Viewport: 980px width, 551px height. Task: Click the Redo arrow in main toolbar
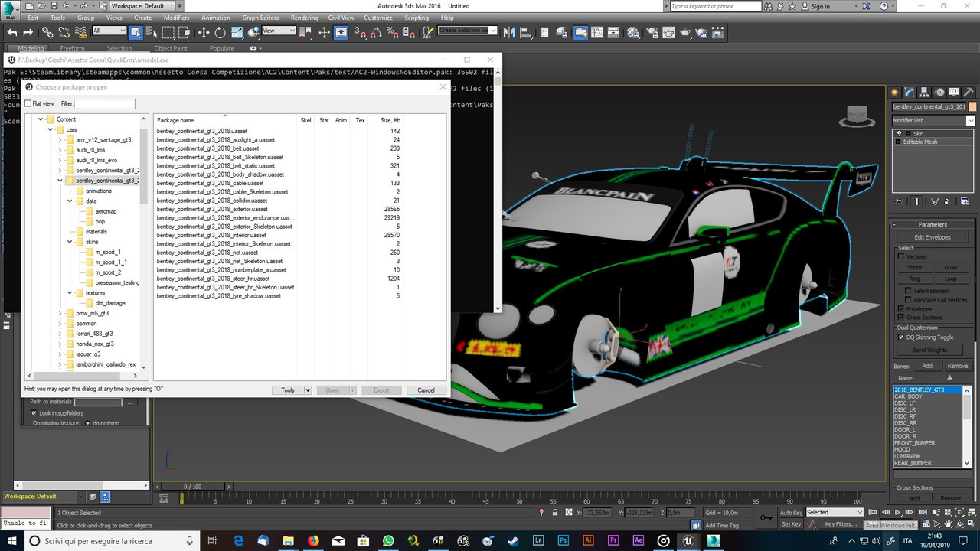[28, 32]
